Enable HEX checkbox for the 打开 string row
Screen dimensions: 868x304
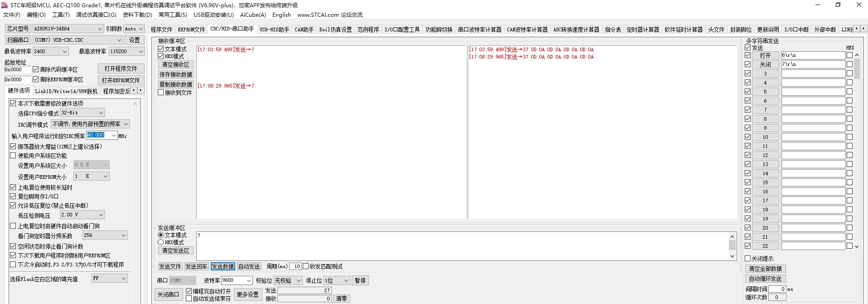click(849, 55)
